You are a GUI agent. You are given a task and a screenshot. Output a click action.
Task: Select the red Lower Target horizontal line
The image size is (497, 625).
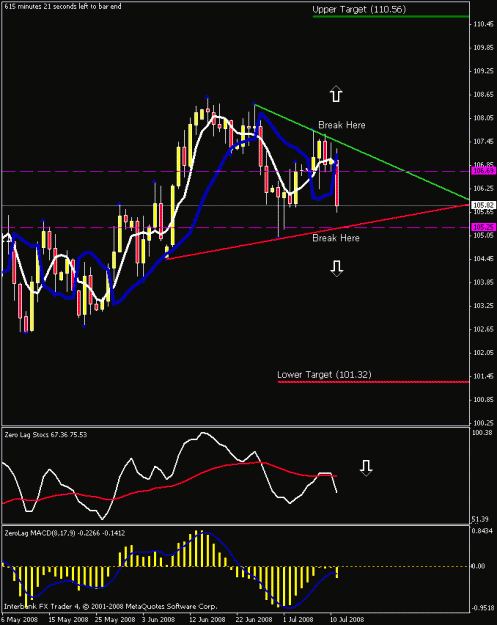click(373, 382)
